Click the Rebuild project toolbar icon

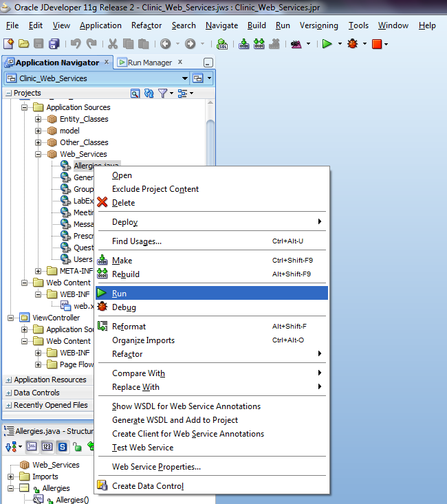coord(259,44)
